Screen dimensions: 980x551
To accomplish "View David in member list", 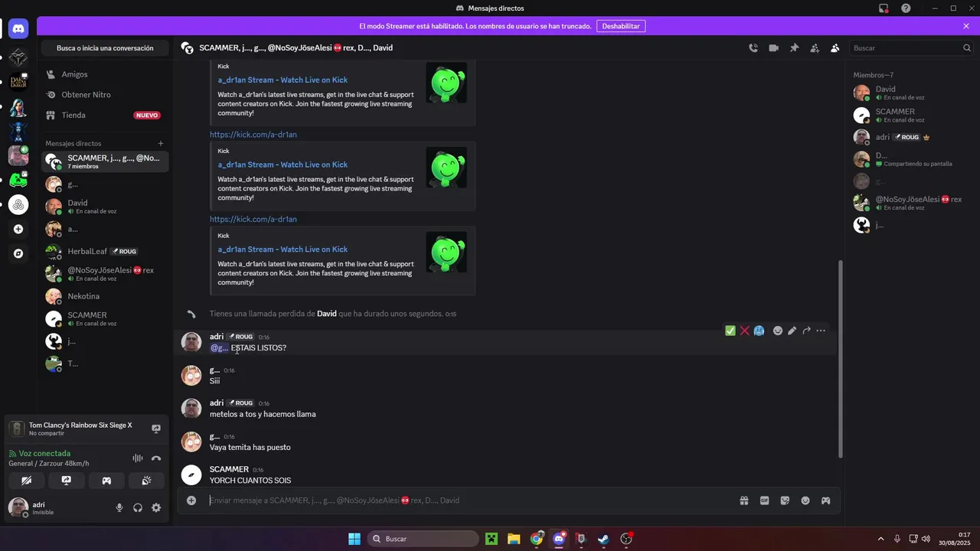I will pyautogui.click(x=908, y=93).
